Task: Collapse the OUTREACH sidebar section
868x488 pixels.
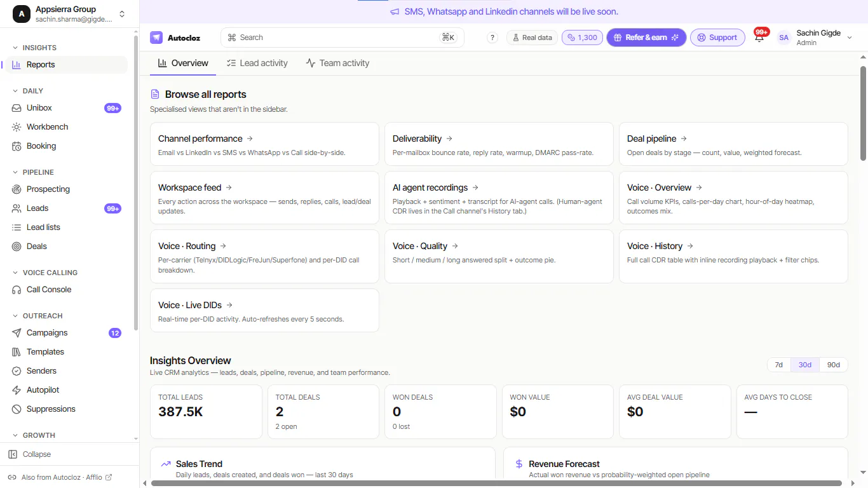Action: point(37,316)
